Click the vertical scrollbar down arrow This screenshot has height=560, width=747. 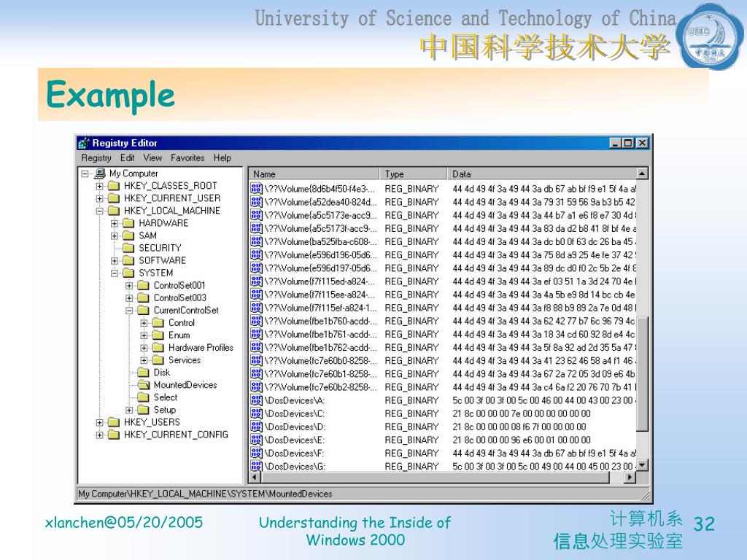pos(642,465)
